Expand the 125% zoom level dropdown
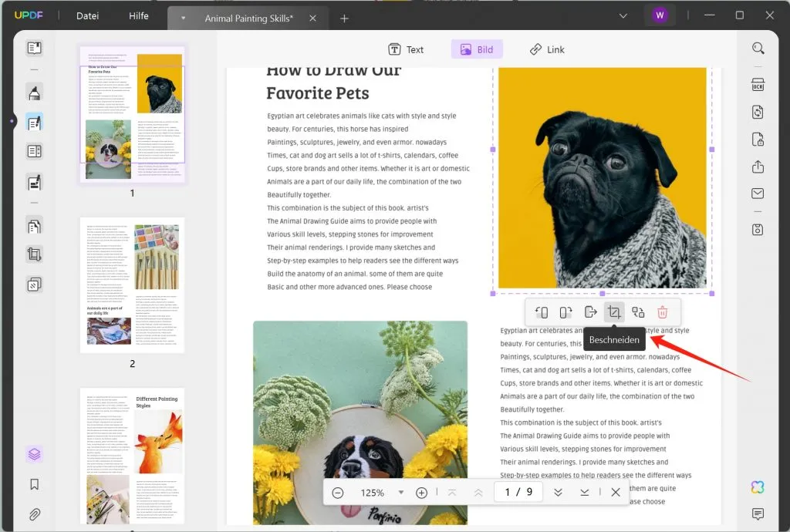The height and width of the screenshot is (532, 790). click(401, 492)
